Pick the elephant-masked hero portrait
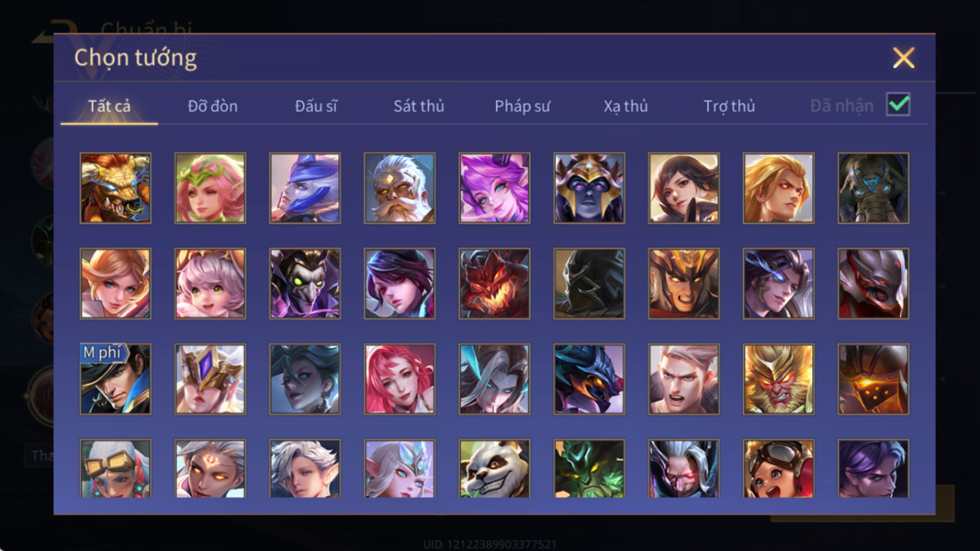The height and width of the screenshot is (551, 980). click(873, 188)
